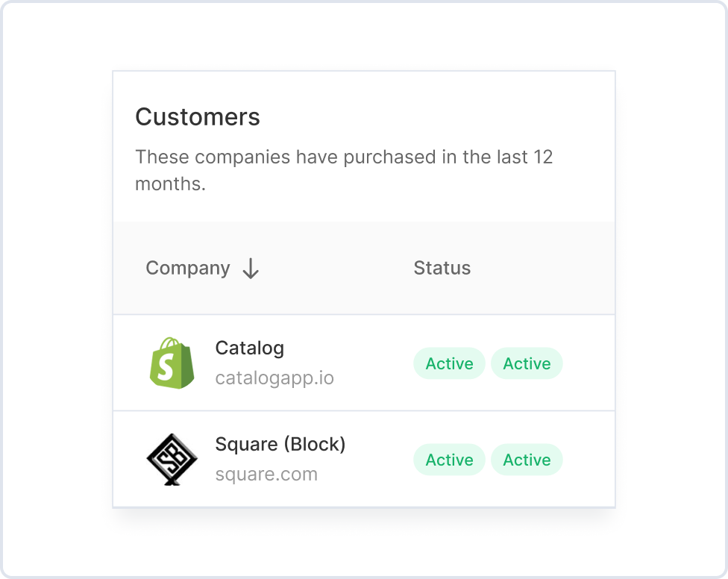728x579 pixels.
Task: Click the second Active badge in Catalog row
Action: tap(527, 363)
